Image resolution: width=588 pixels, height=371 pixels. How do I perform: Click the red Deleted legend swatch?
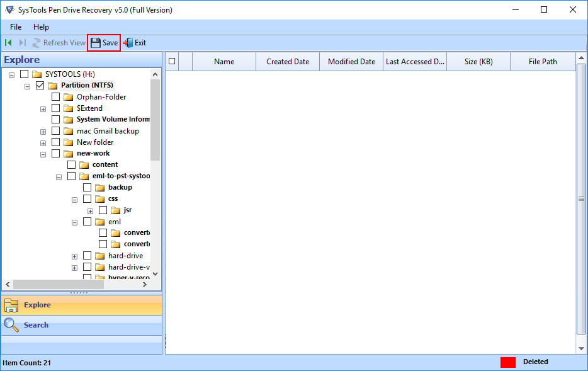tap(507, 362)
